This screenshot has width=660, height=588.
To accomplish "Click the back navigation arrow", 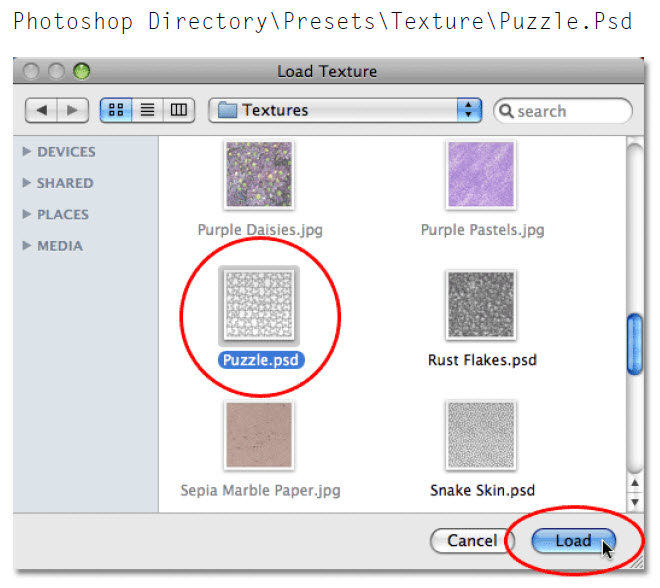I will 45,110.
